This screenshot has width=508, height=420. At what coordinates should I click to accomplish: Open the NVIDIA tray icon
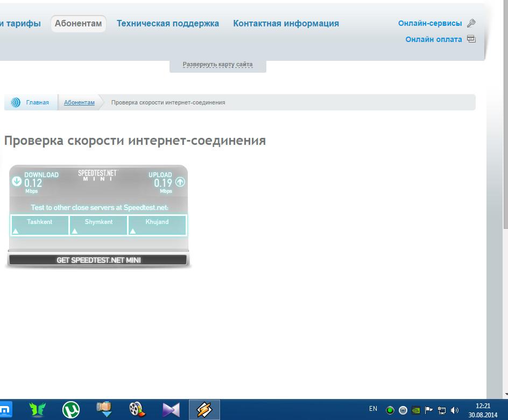[416, 410]
